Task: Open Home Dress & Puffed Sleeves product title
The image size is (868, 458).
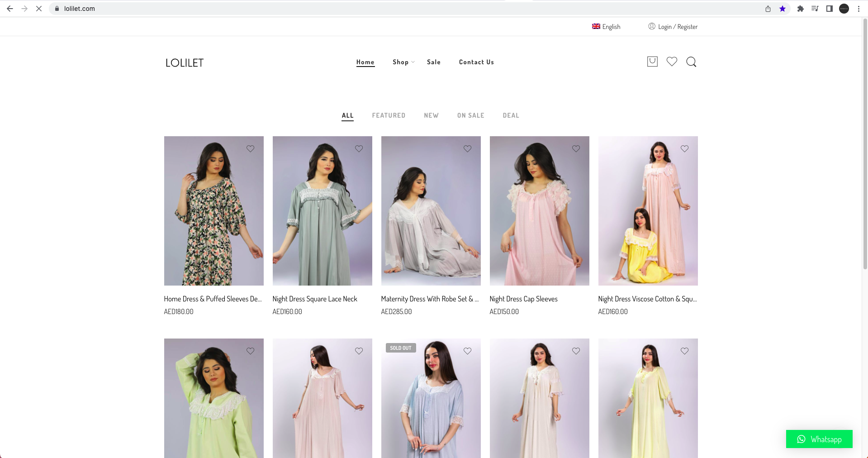Action: (x=213, y=299)
